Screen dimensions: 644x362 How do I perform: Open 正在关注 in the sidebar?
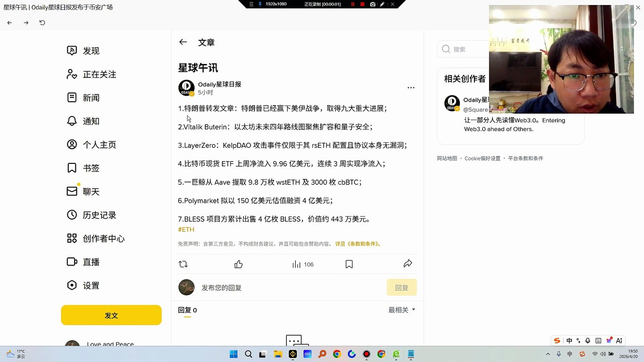point(92,74)
